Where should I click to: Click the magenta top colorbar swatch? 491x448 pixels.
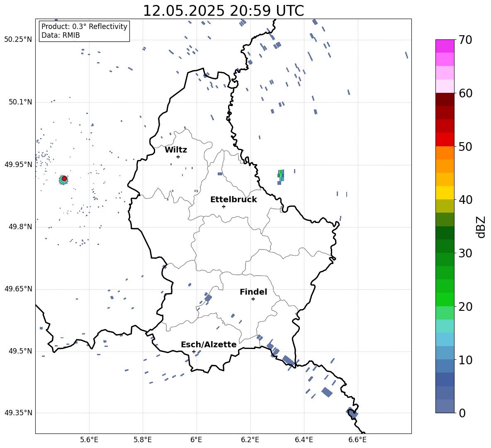[x=445, y=46]
